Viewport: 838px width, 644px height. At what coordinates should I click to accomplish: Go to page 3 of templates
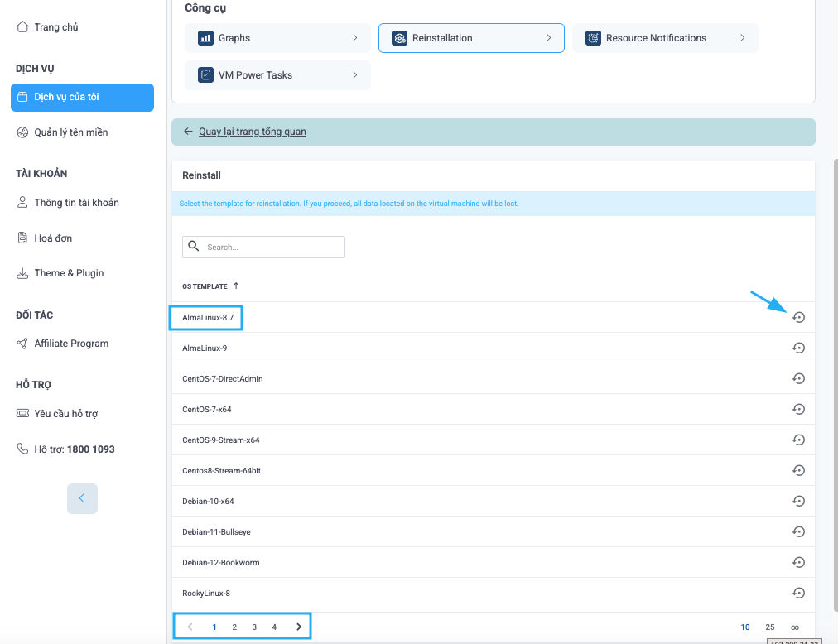click(254, 627)
